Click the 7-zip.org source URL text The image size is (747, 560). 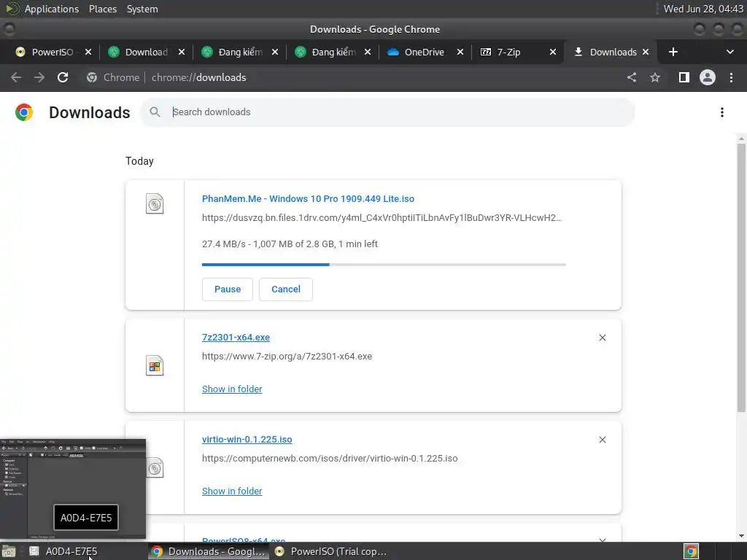[287, 356]
